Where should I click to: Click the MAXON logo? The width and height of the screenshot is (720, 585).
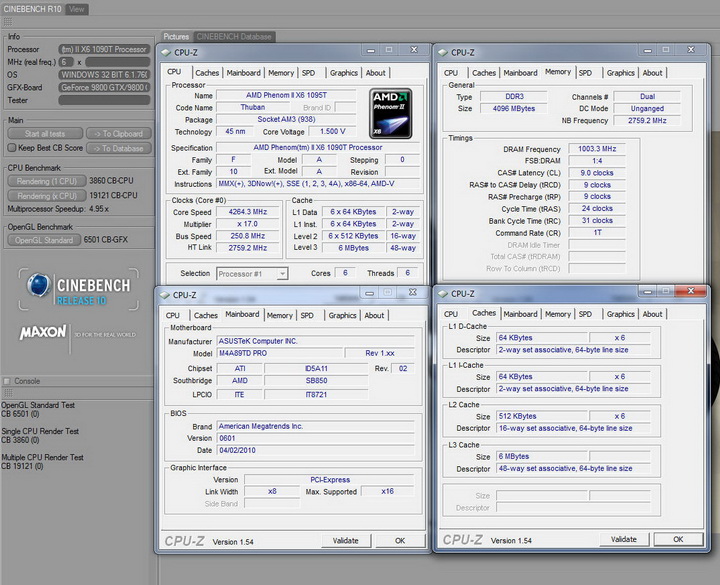point(43,332)
